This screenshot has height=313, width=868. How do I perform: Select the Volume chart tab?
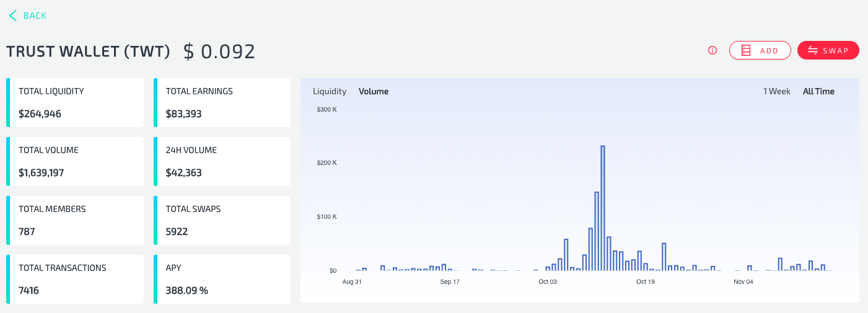tap(374, 92)
